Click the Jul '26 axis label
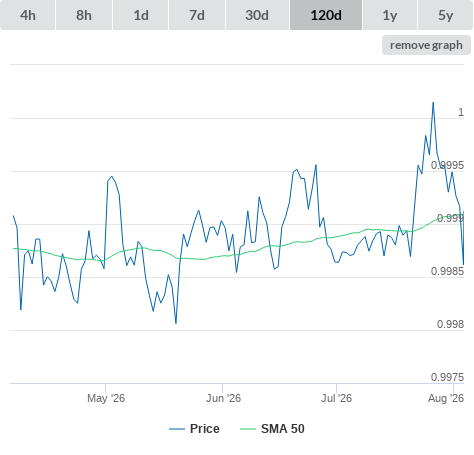The image size is (474, 455). (x=336, y=398)
